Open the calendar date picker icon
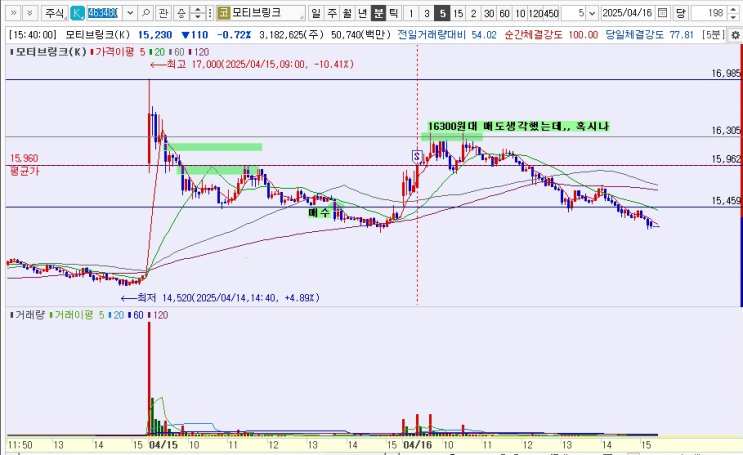 [663, 13]
